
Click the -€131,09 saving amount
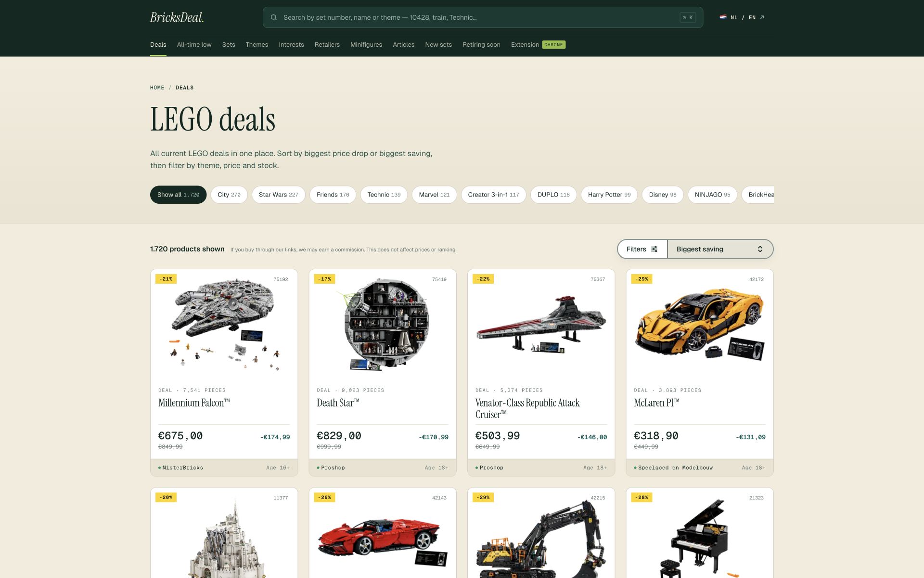coord(751,437)
